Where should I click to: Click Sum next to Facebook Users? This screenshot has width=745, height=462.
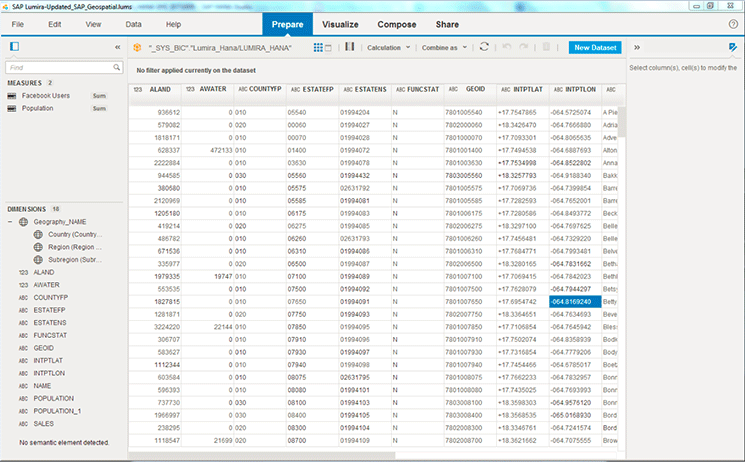(x=100, y=95)
